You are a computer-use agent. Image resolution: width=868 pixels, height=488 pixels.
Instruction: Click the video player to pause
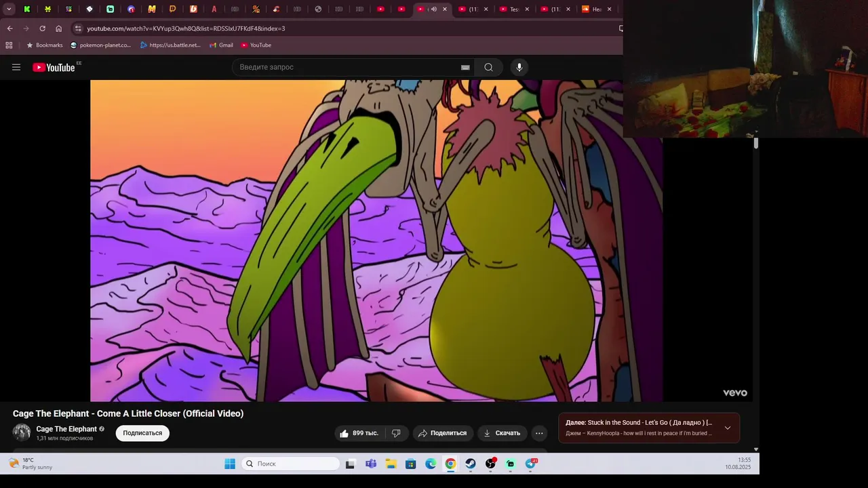376,241
